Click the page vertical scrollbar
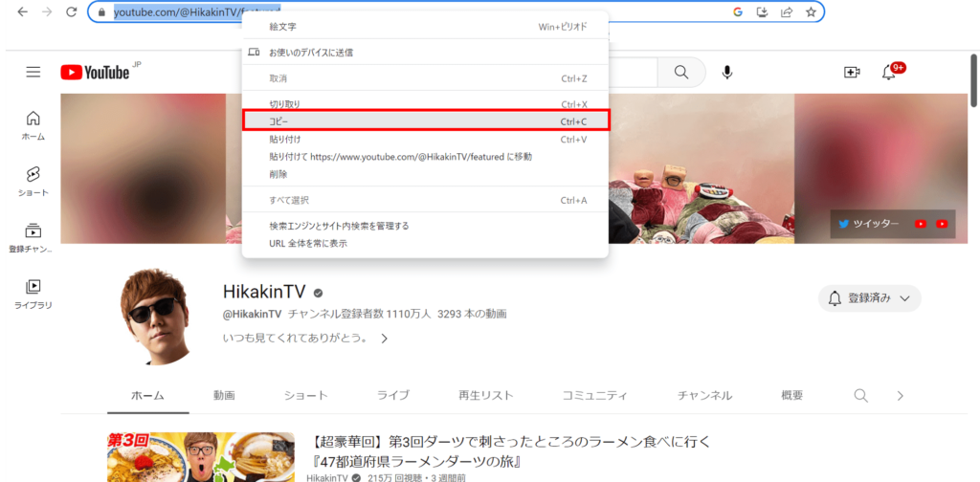The width and height of the screenshot is (980, 482). tap(973, 81)
